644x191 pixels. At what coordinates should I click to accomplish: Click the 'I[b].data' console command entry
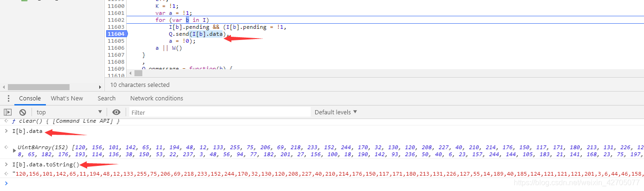pyautogui.click(x=27, y=132)
